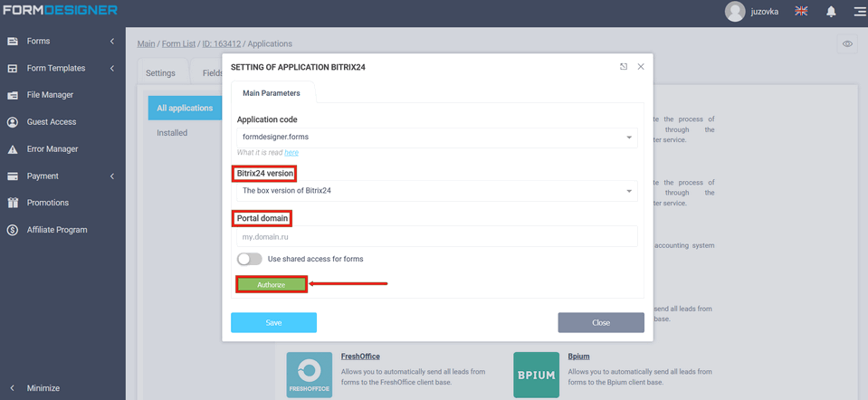Open ID: 163412 breadcrumb link
Viewport: 868px width, 400px height.
click(222, 43)
